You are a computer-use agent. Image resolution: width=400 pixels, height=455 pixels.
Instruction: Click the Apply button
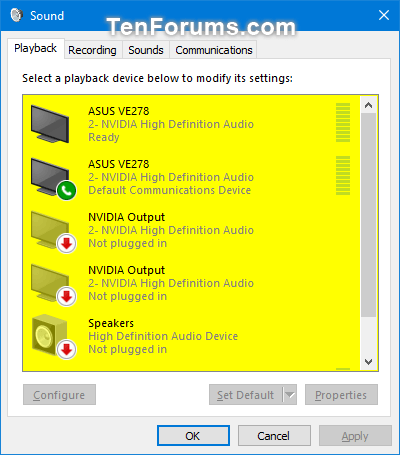[x=355, y=436]
